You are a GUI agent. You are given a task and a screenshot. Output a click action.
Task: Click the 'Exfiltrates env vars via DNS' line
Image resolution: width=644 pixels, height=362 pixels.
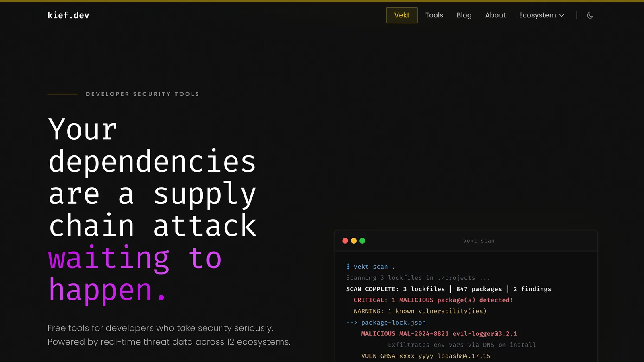click(x=462, y=345)
